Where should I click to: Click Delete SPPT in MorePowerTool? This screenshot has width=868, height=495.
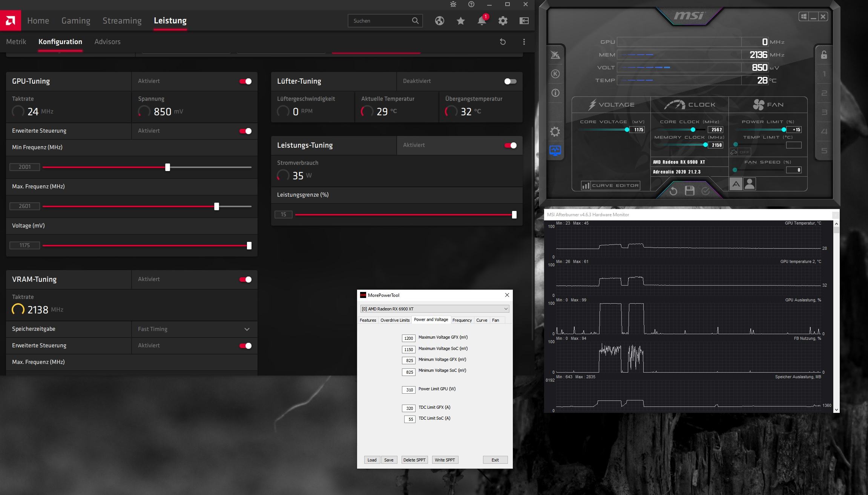(x=414, y=460)
